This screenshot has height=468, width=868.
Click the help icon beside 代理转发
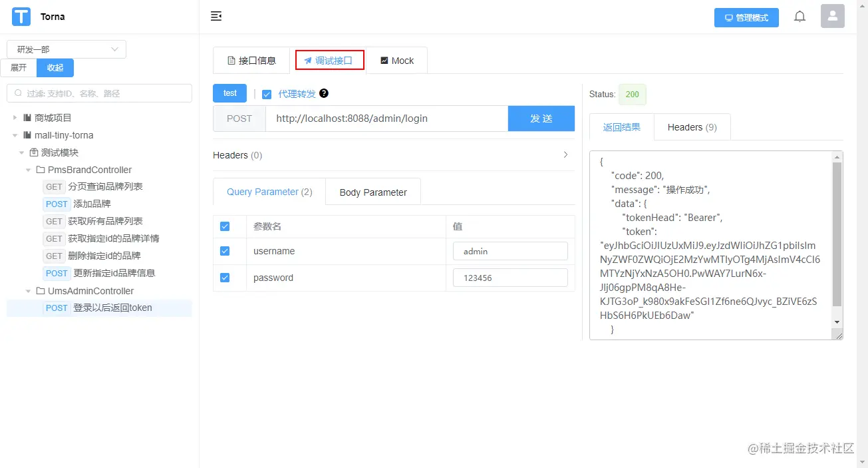(324, 93)
